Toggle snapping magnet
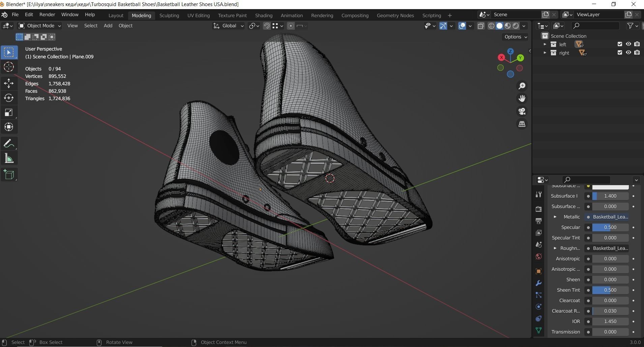Image resolution: width=644 pixels, height=347 pixels. (x=266, y=26)
